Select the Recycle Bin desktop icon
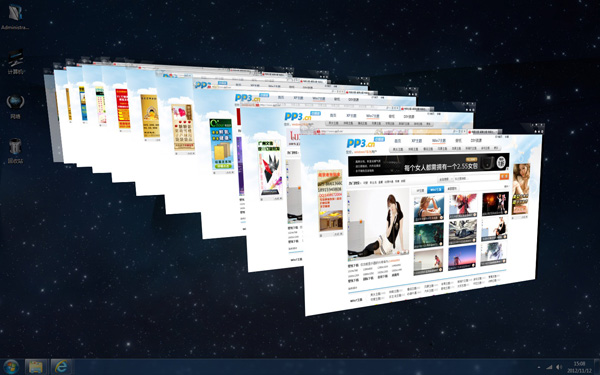The width and height of the screenshot is (600, 375). click(15, 151)
